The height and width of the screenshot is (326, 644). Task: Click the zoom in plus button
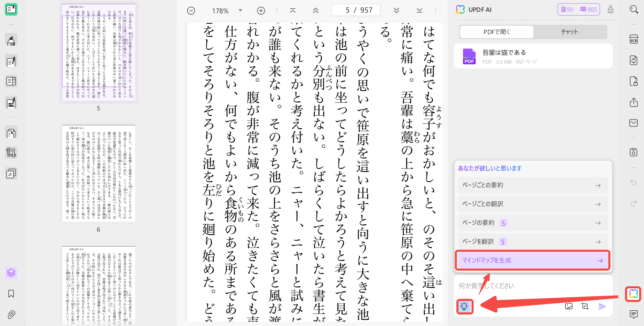coord(261,11)
